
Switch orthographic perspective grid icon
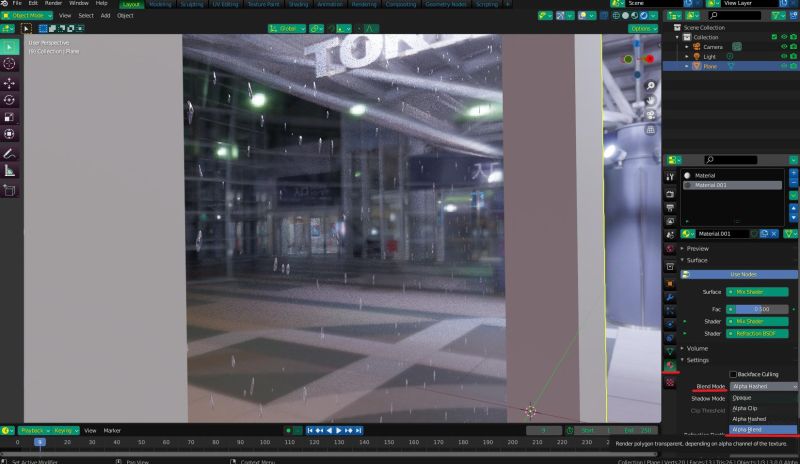pos(651,130)
